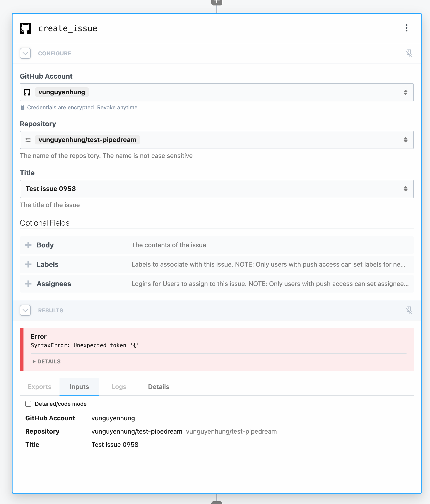Image resolution: width=430 pixels, height=504 pixels.
Task: Click the Title field showing Test issue 0958
Action: pyautogui.click(x=217, y=189)
